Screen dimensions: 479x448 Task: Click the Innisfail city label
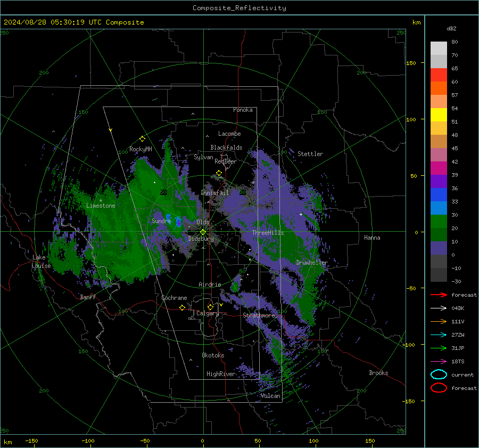[214, 193]
